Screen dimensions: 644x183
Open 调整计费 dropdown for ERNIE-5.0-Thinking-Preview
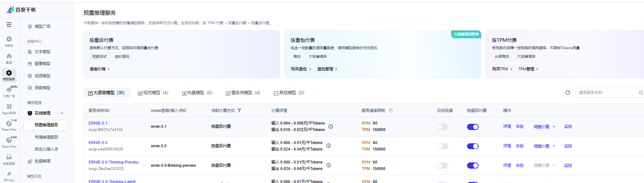[x=545, y=165]
